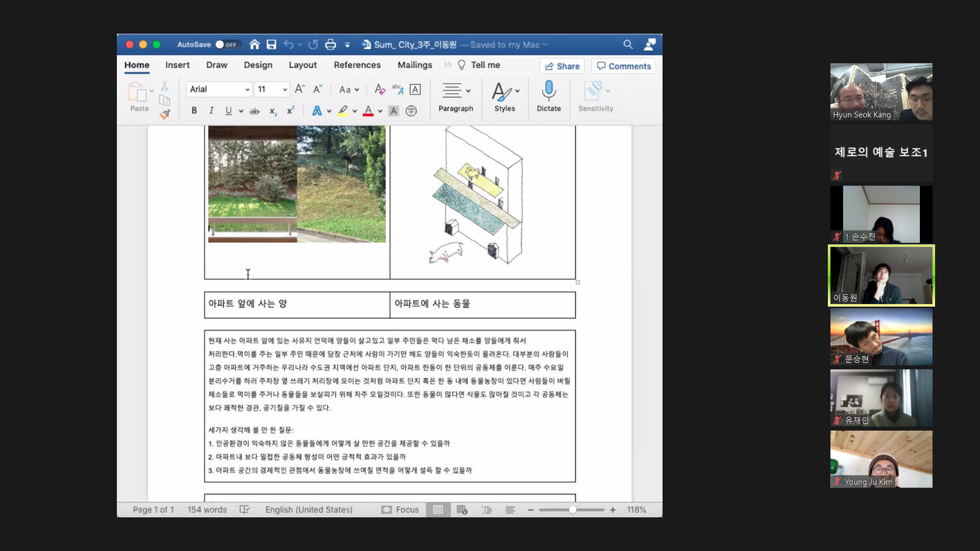Click the Save icon in title bar
This screenshot has height=551, width=980.
[271, 44]
